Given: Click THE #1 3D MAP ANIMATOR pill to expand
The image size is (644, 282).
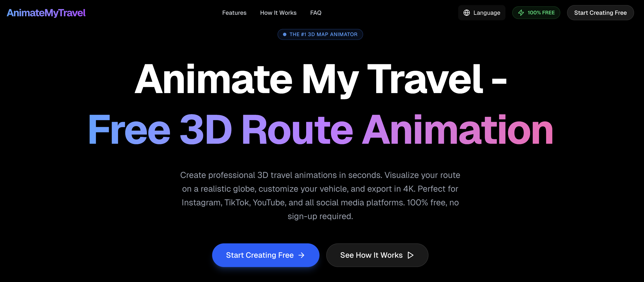Looking at the screenshot, I should pyautogui.click(x=320, y=34).
